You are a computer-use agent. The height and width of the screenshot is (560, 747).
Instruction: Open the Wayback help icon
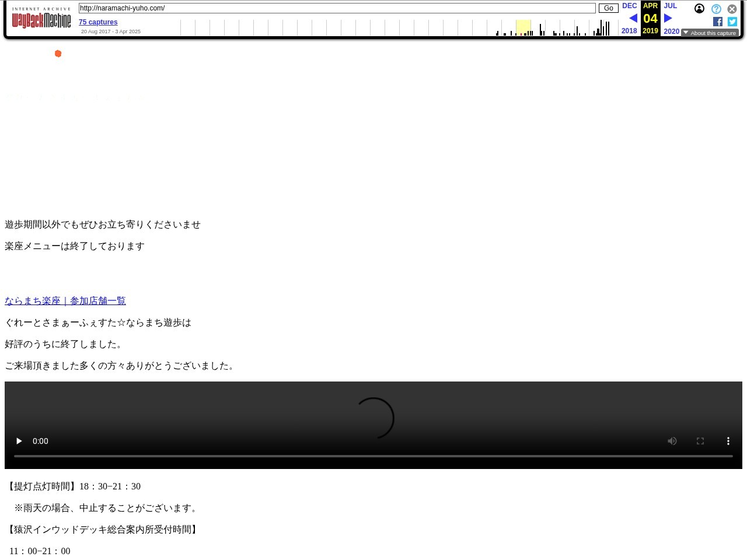[x=716, y=9]
